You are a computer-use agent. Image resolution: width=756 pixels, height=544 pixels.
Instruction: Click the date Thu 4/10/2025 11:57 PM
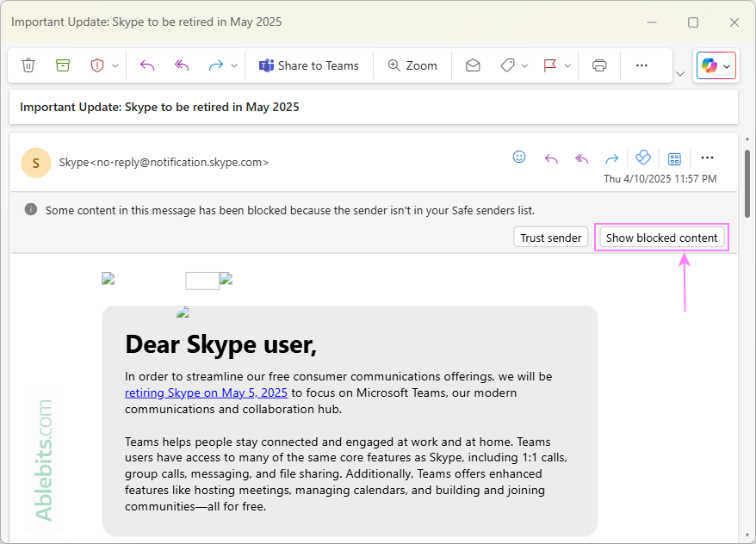tap(660, 179)
